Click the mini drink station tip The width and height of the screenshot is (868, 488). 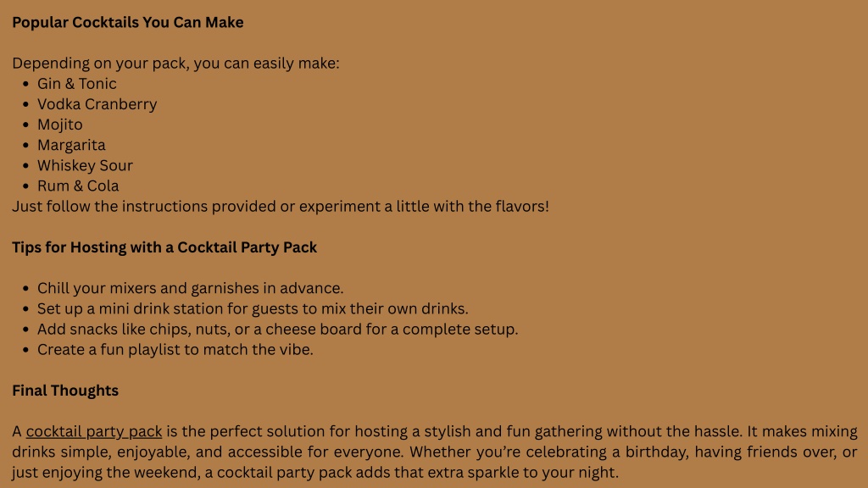point(253,308)
